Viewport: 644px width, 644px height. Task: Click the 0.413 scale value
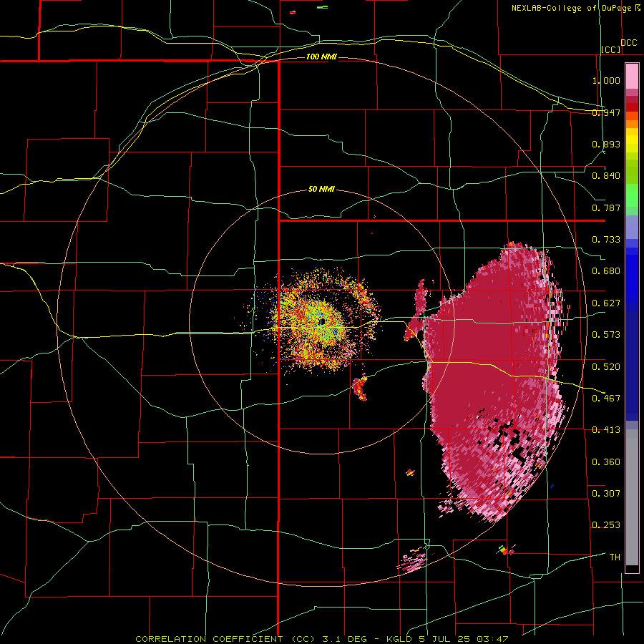[x=606, y=430]
